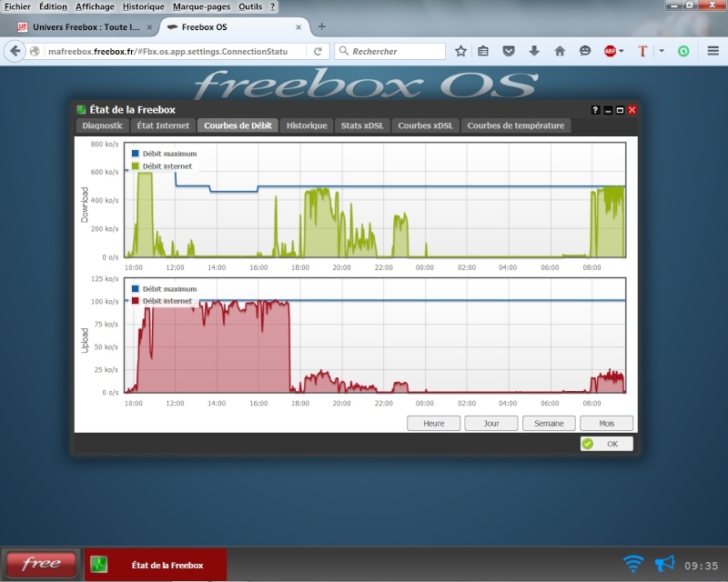Close the État de la Freebox window
Screen dimensions: 728x582
click(632, 110)
